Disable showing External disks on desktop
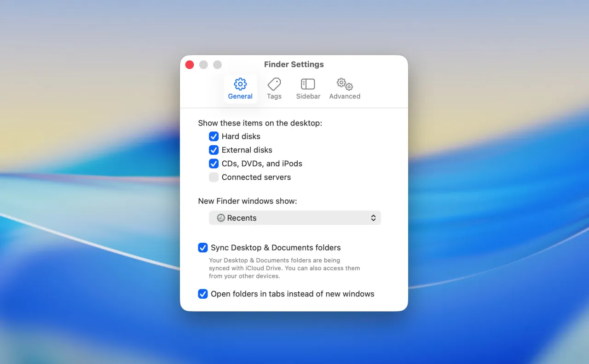 (x=214, y=150)
